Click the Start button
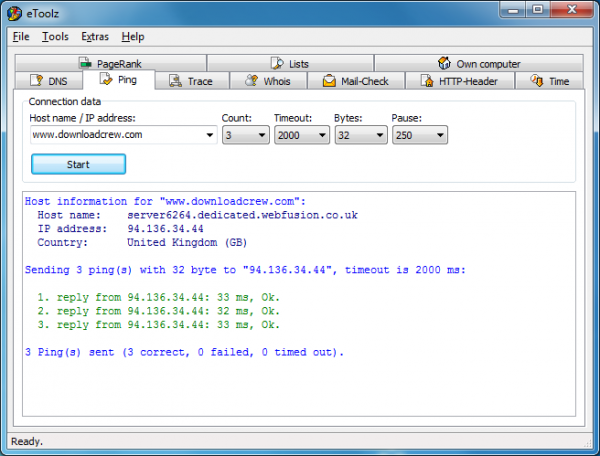The width and height of the screenshot is (600, 456). pyautogui.click(x=78, y=164)
